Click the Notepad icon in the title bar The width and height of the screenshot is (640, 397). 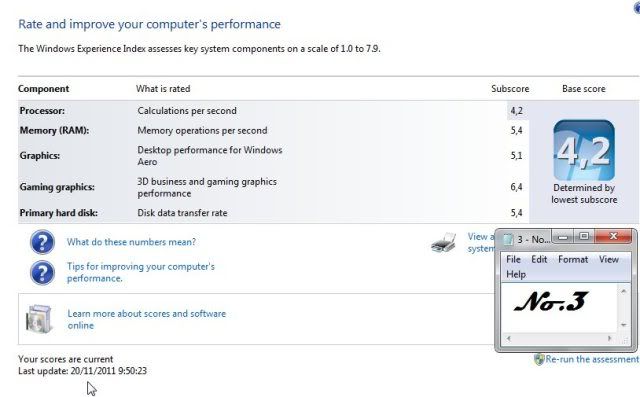click(x=508, y=239)
